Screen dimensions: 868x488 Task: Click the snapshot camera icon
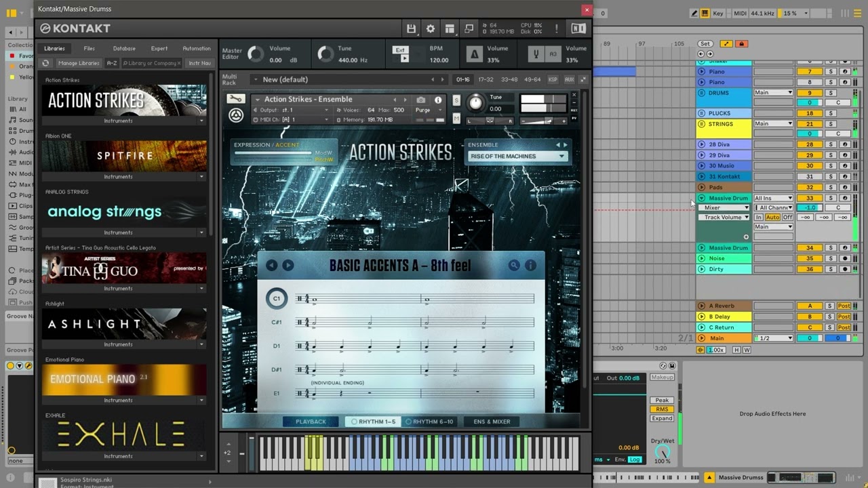(421, 100)
